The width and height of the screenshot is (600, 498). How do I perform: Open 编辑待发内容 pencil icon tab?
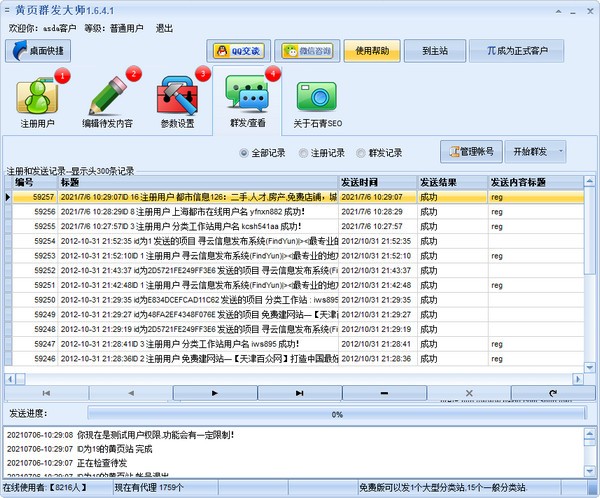pyautogui.click(x=109, y=102)
